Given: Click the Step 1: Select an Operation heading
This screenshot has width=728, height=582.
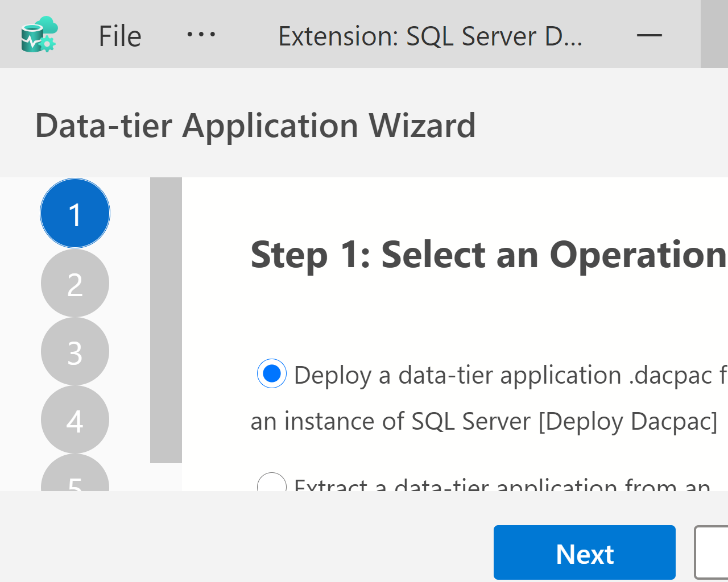Looking at the screenshot, I should tap(486, 254).
